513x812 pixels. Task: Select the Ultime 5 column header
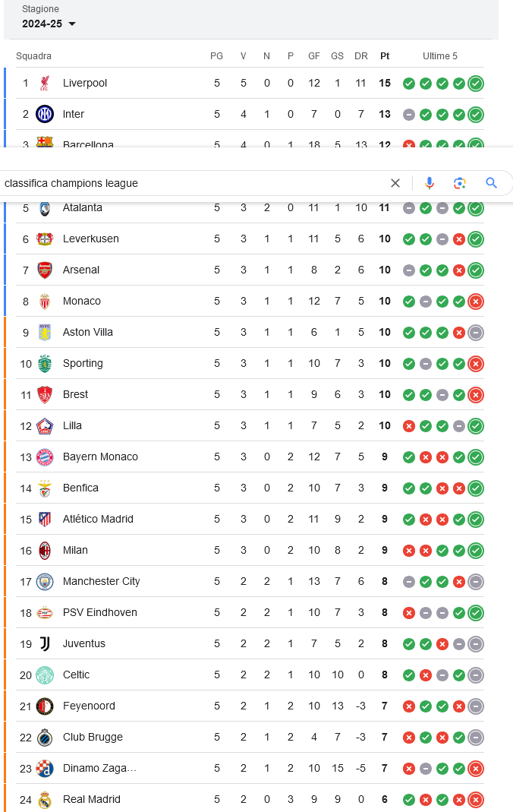pyautogui.click(x=440, y=56)
